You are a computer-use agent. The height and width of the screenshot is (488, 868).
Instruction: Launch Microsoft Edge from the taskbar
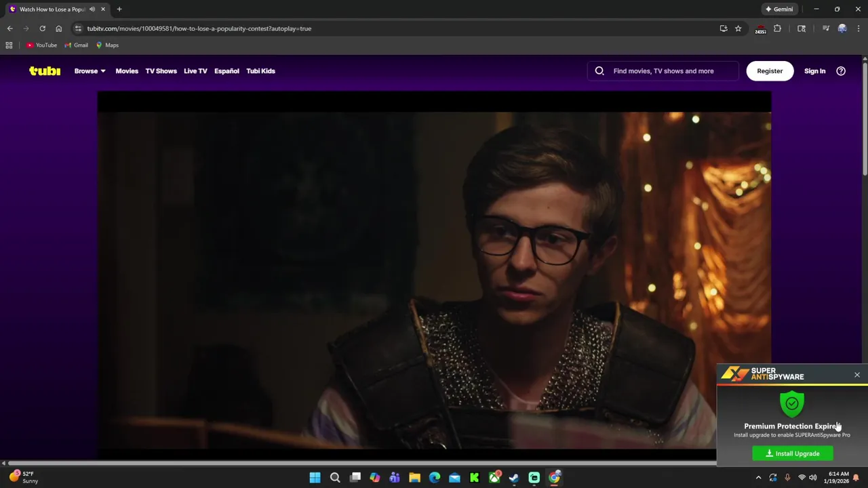coord(435,478)
